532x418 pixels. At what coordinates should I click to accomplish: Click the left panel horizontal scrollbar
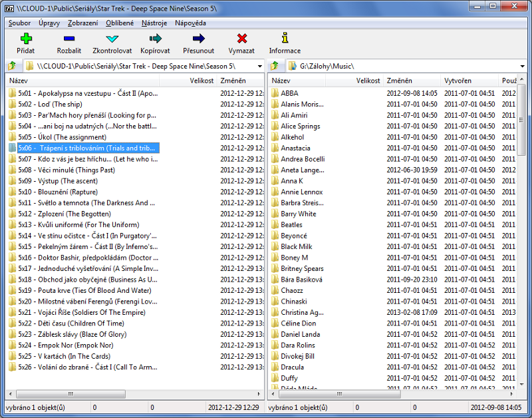[x=133, y=394]
